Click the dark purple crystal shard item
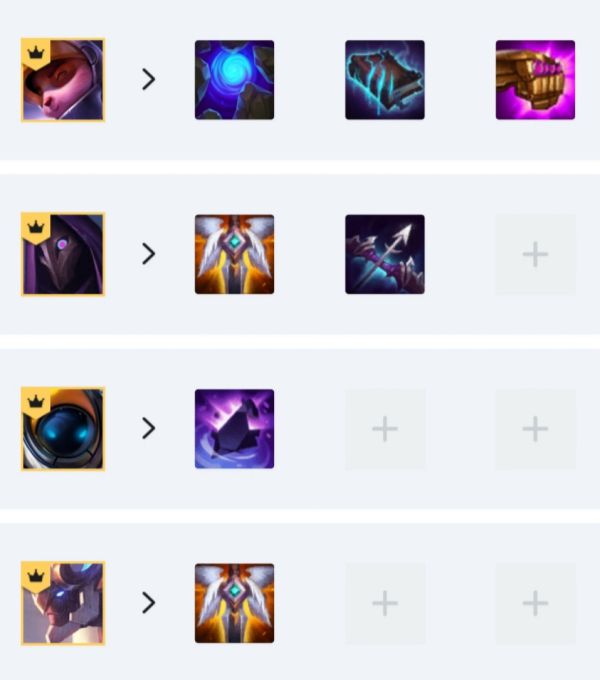Viewport: 600px width, 680px height. (x=235, y=429)
